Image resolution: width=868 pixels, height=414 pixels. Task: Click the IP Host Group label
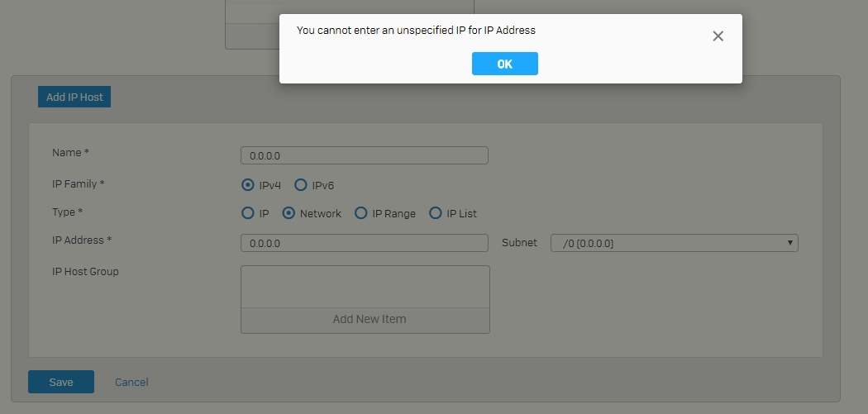click(85, 272)
